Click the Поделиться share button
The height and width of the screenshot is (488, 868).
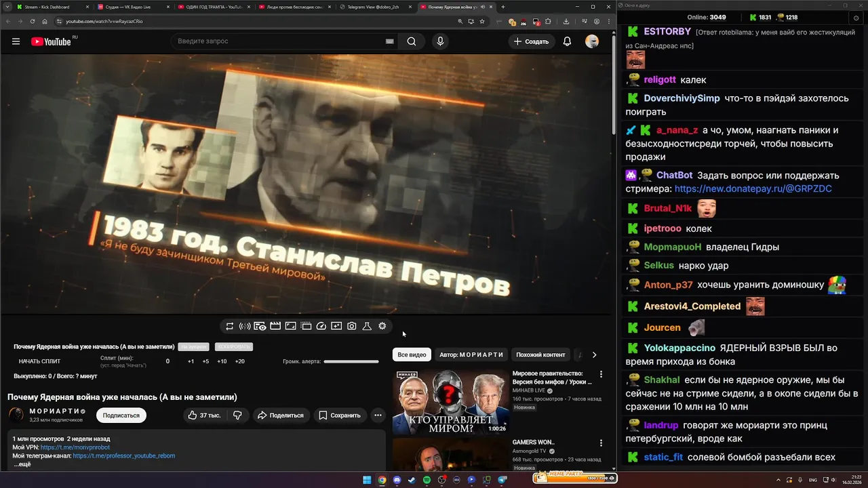coord(281,415)
